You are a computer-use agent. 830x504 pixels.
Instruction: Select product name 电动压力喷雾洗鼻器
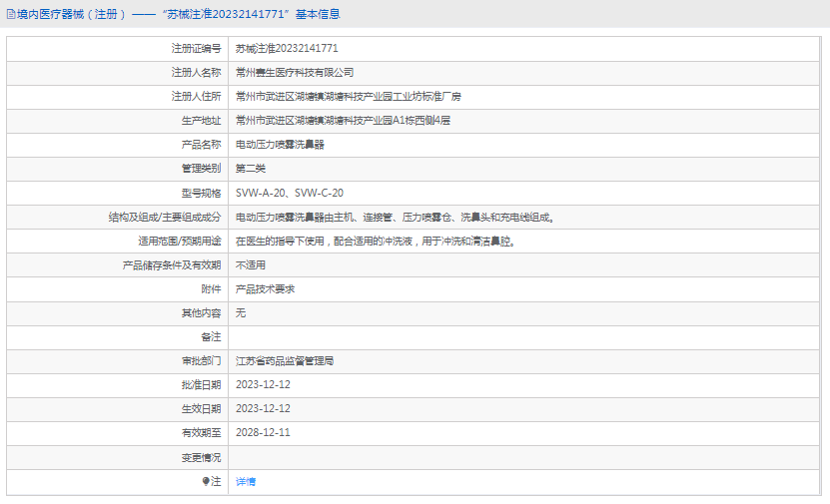(x=280, y=145)
